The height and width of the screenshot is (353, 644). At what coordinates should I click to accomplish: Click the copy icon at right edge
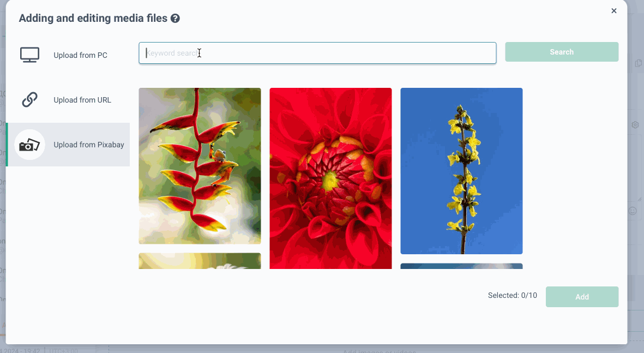pos(638,63)
